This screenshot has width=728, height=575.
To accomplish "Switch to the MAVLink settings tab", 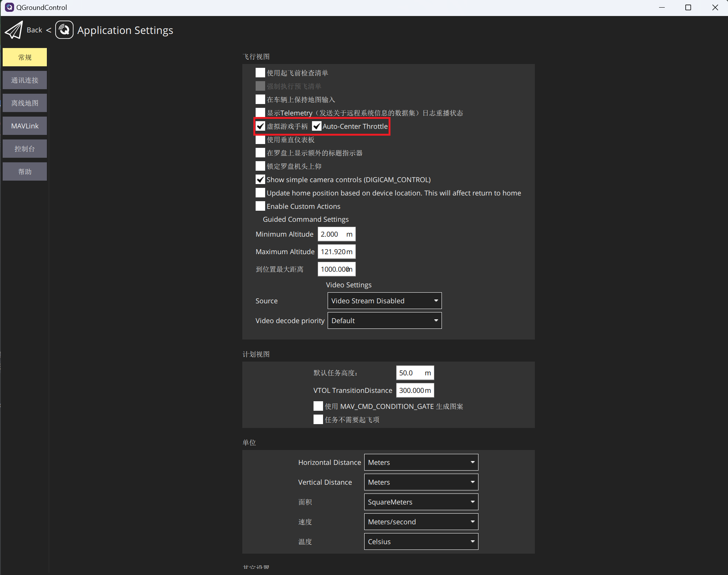I will point(25,126).
